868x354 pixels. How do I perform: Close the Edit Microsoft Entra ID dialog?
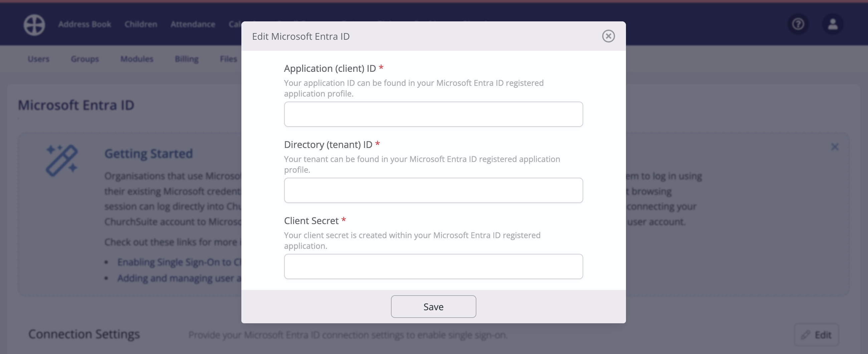(608, 36)
